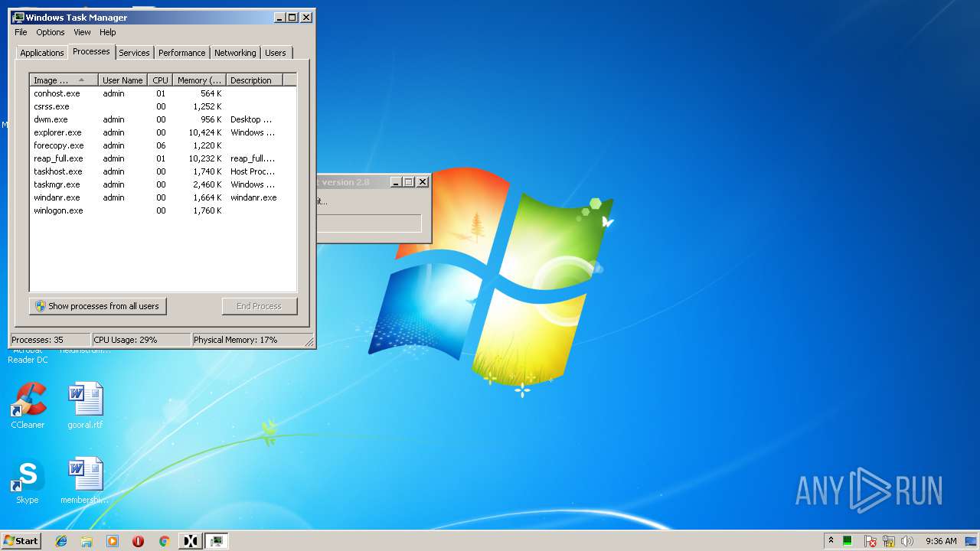Select the reap_full.exe process row
Viewport: 980px width, 551px height.
pyautogui.click(x=162, y=158)
